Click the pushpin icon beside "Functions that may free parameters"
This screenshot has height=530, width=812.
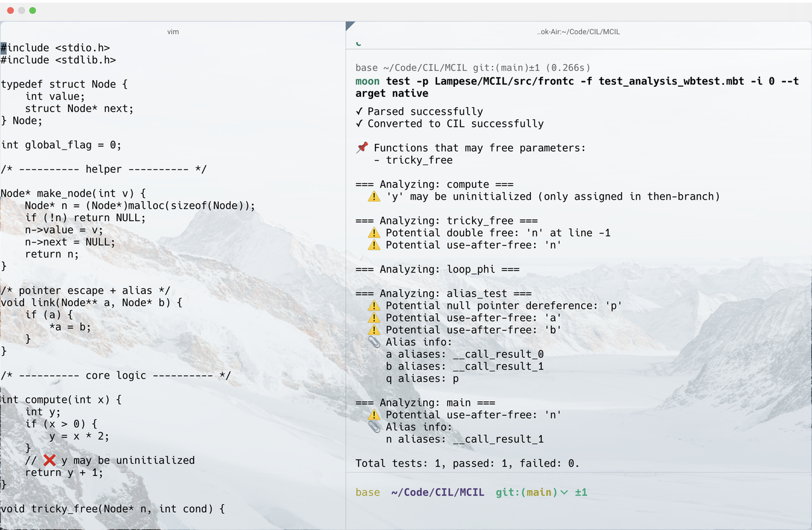362,148
